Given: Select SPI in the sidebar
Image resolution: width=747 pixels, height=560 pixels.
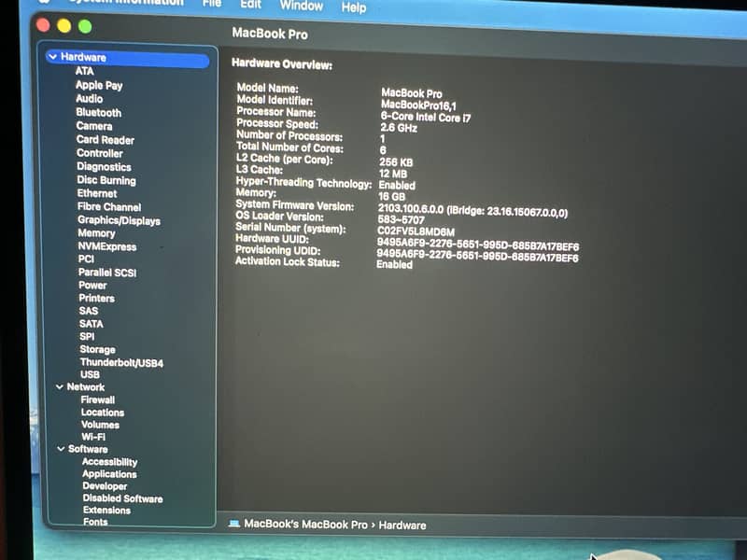Looking at the screenshot, I should (87, 337).
